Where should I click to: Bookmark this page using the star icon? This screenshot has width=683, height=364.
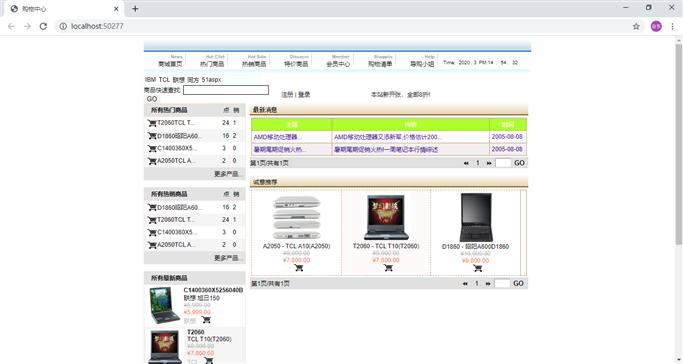pyautogui.click(x=636, y=26)
